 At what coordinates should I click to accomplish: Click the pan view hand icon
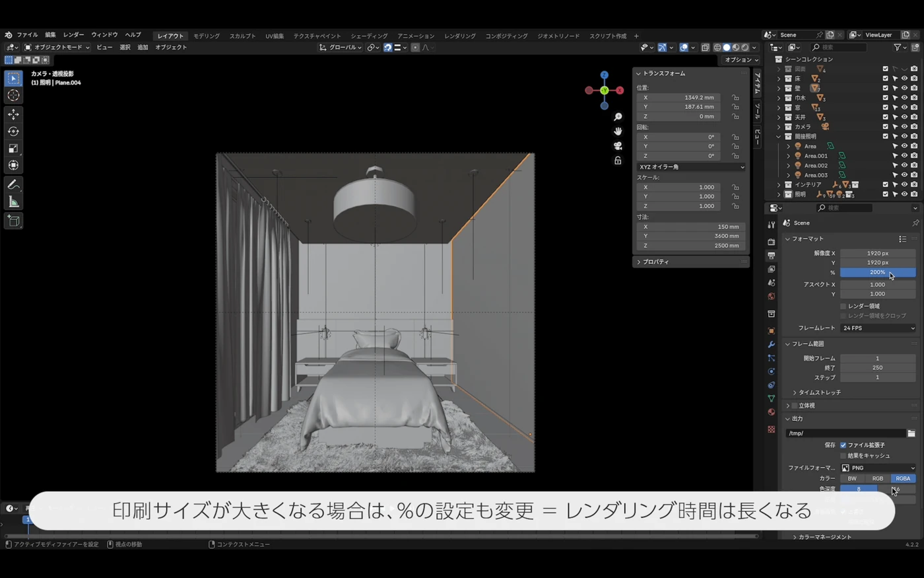pyautogui.click(x=618, y=131)
